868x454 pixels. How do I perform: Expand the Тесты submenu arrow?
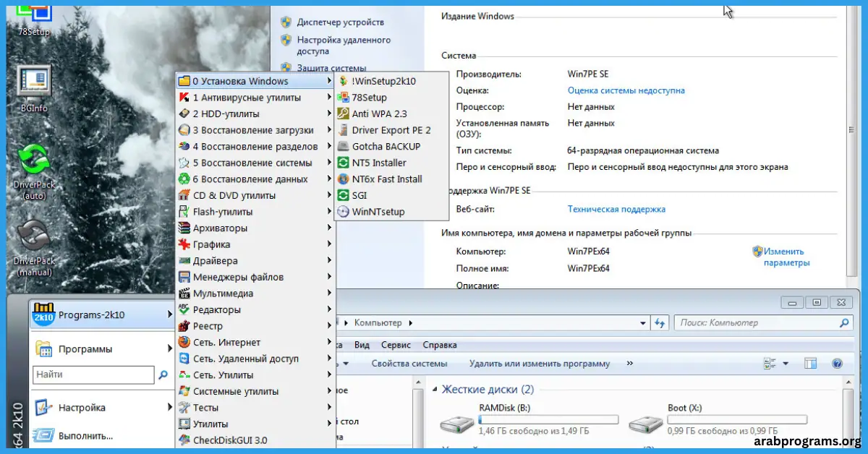329,408
